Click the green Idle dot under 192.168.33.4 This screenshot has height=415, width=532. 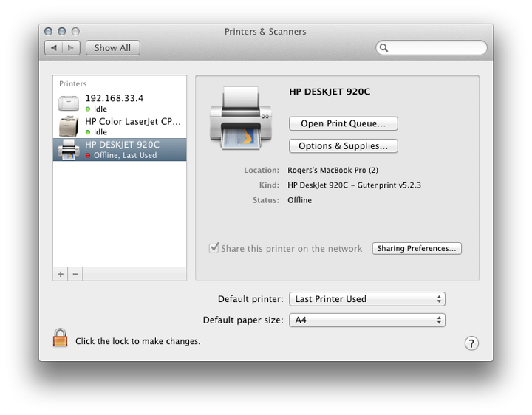point(88,109)
